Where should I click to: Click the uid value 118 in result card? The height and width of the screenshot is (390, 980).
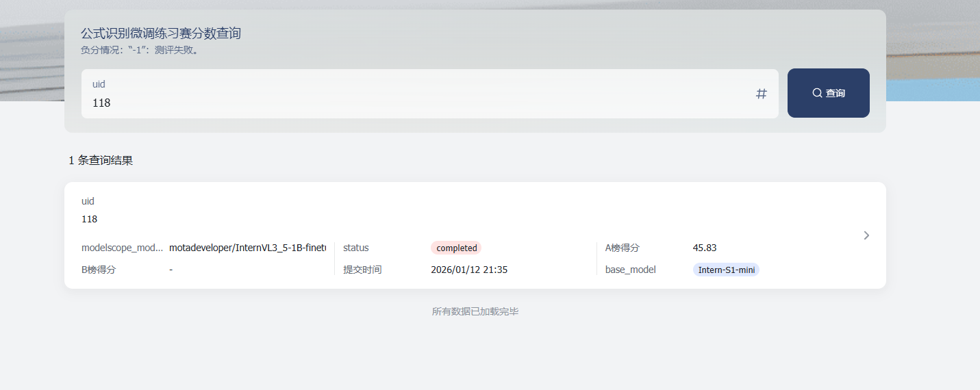[x=89, y=219]
